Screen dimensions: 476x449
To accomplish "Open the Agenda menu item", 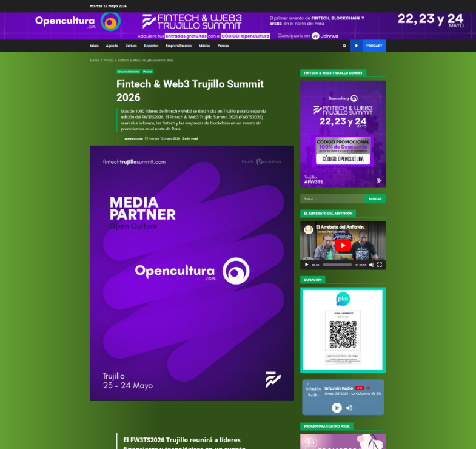I will pyautogui.click(x=112, y=46).
